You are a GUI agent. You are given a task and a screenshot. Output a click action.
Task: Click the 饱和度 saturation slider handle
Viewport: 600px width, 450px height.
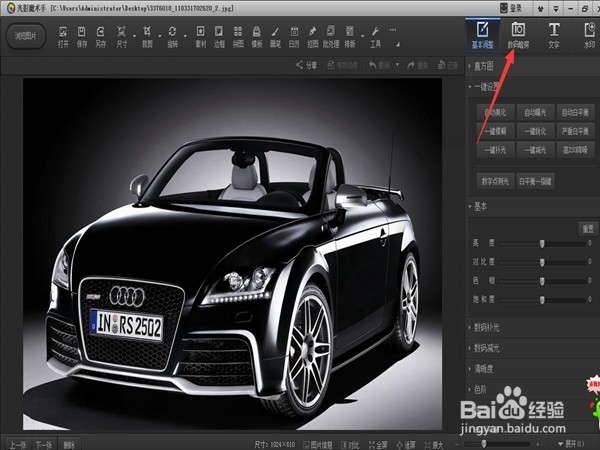click(542, 300)
